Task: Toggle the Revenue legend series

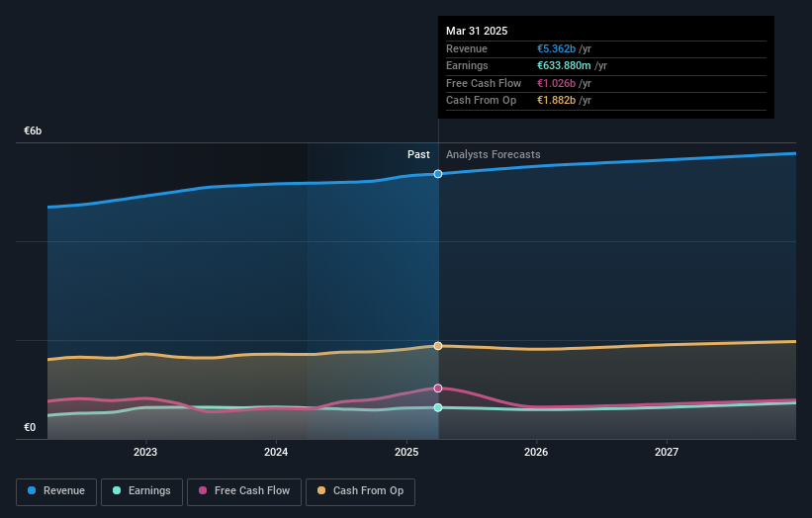Action: [x=56, y=491]
